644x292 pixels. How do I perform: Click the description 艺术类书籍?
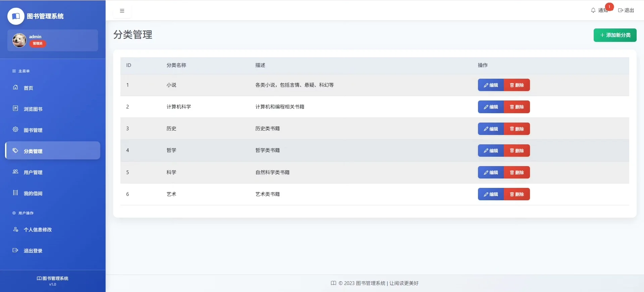pos(268,194)
